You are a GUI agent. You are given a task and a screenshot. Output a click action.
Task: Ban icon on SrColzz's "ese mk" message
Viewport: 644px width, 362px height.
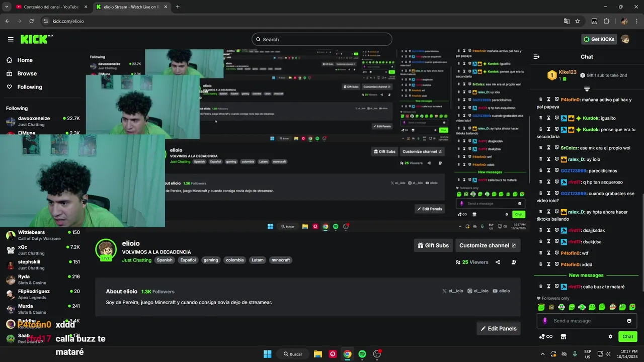point(557,148)
